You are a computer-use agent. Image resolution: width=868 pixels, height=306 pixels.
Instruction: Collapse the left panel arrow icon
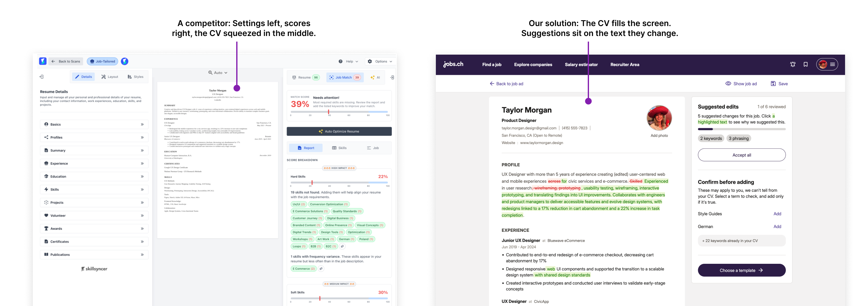(x=42, y=77)
